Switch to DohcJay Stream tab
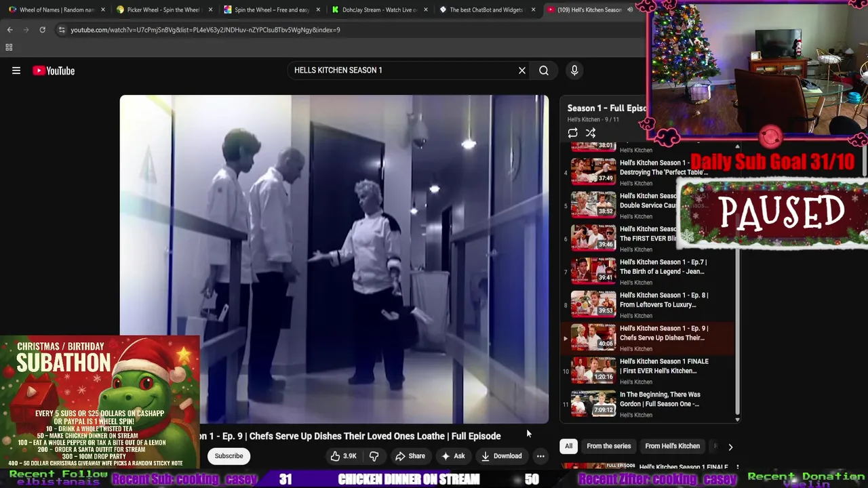 click(378, 9)
